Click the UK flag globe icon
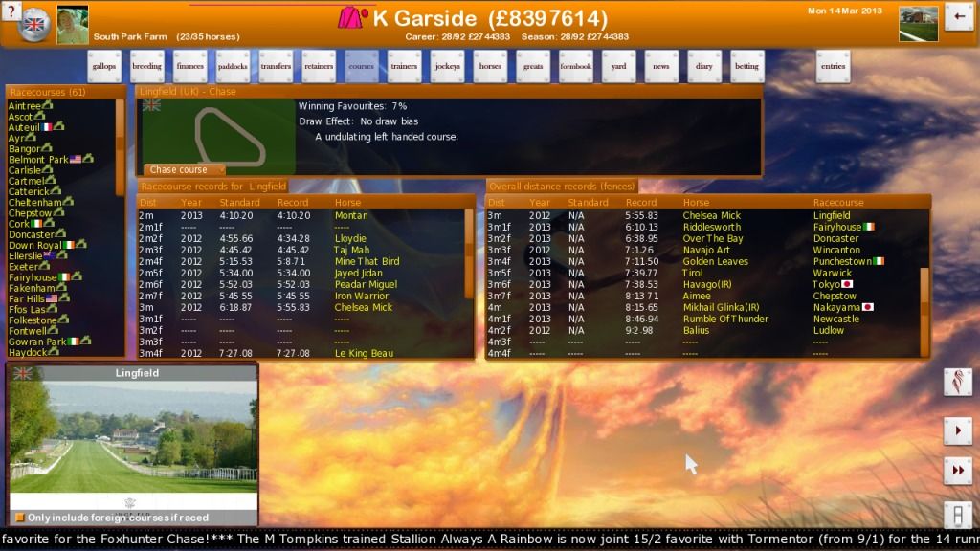 (x=34, y=25)
